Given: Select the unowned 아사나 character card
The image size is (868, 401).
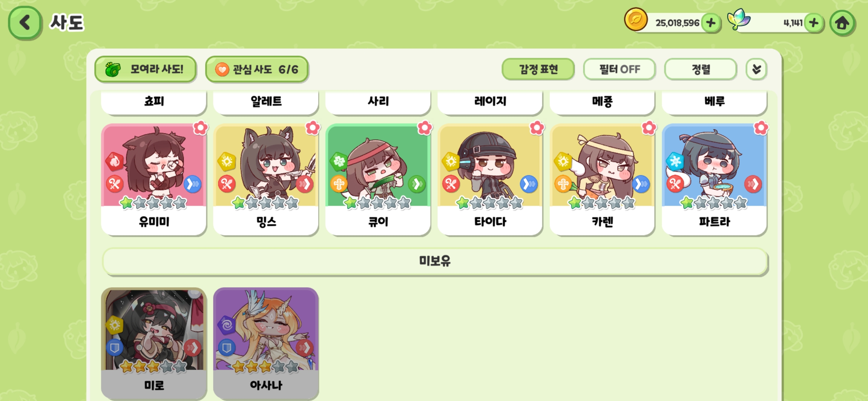Looking at the screenshot, I should (x=266, y=343).
